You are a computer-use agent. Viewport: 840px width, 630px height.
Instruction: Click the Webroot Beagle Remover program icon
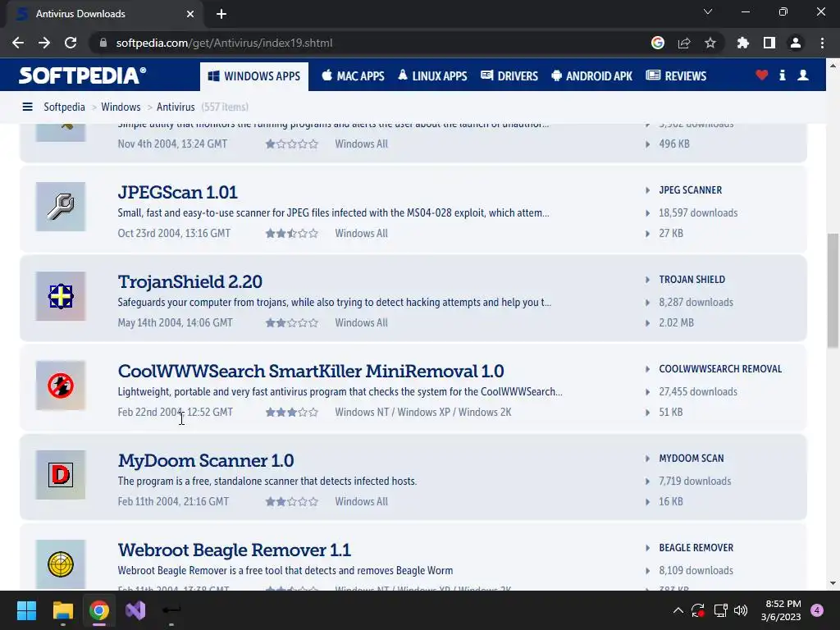[61, 564]
